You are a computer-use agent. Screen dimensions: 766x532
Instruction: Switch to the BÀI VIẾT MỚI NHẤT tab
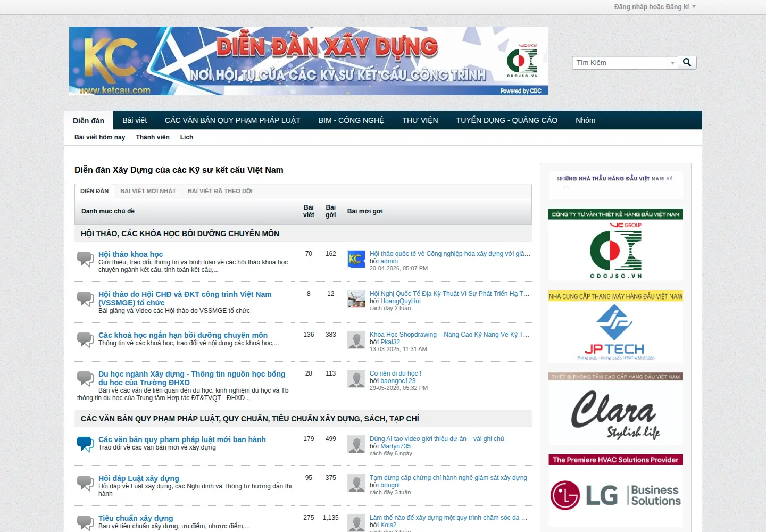148,191
